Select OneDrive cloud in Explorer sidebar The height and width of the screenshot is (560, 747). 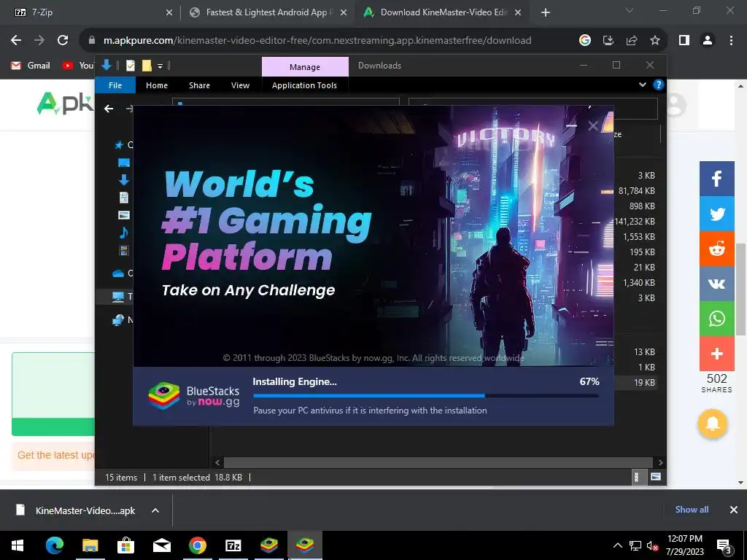coord(118,273)
